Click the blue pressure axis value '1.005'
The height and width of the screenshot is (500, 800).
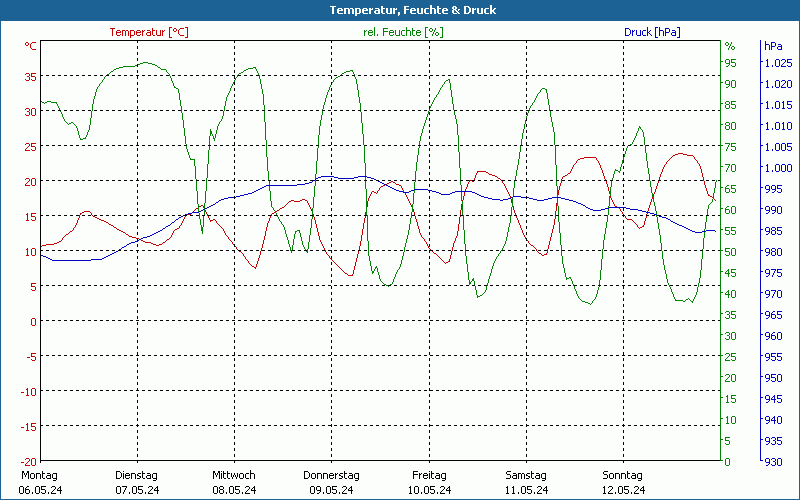tap(778, 147)
